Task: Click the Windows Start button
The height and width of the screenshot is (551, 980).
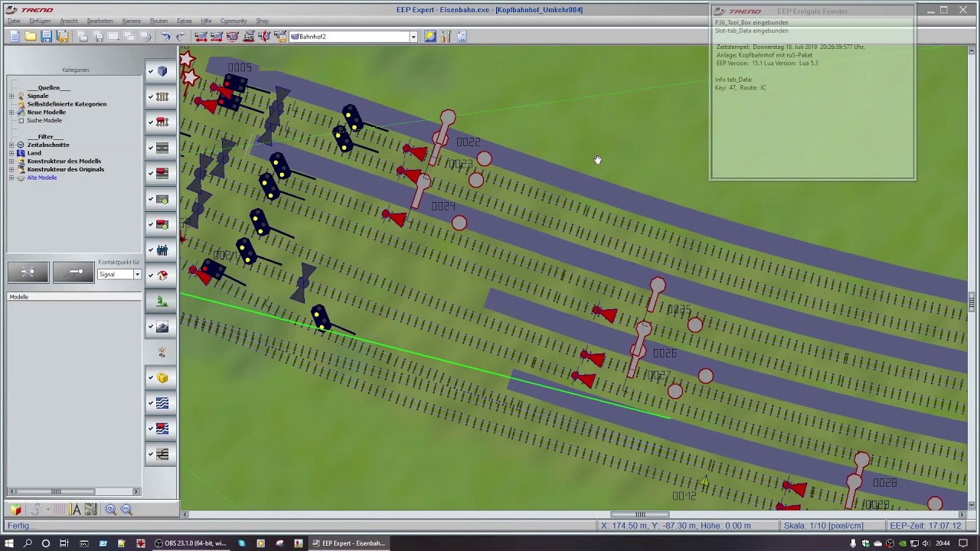Action: point(9,543)
